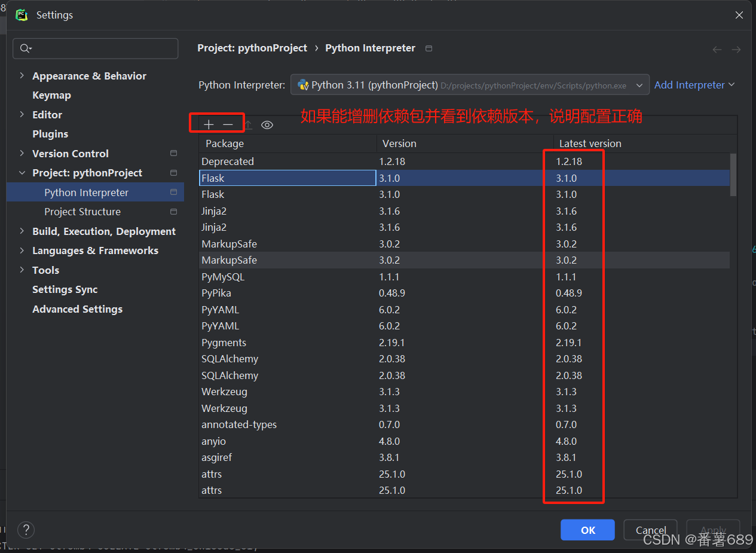The width and height of the screenshot is (756, 553).
Task: Click the OK button
Action: 587,530
